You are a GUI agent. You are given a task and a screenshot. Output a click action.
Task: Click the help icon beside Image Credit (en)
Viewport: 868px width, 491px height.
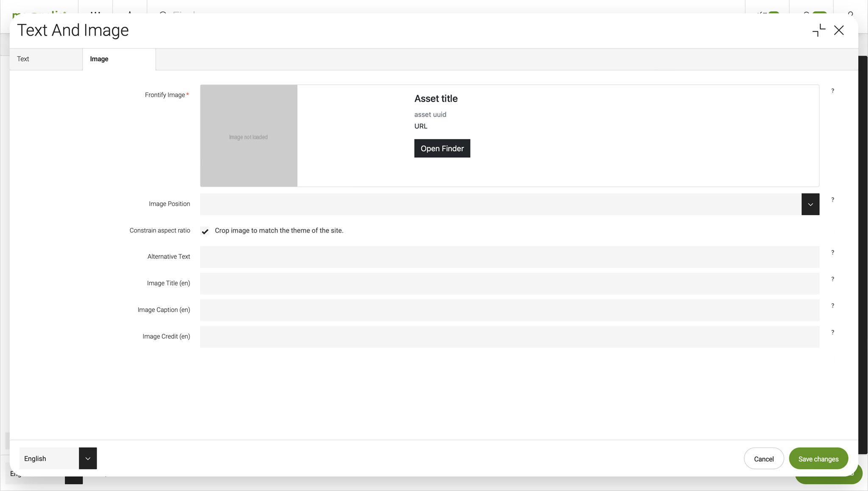click(832, 332)
